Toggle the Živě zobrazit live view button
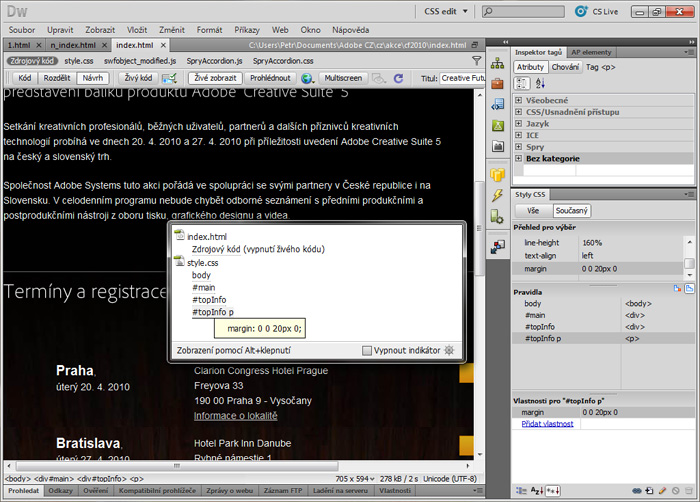700x502 pixels. [x=215, y=78]
